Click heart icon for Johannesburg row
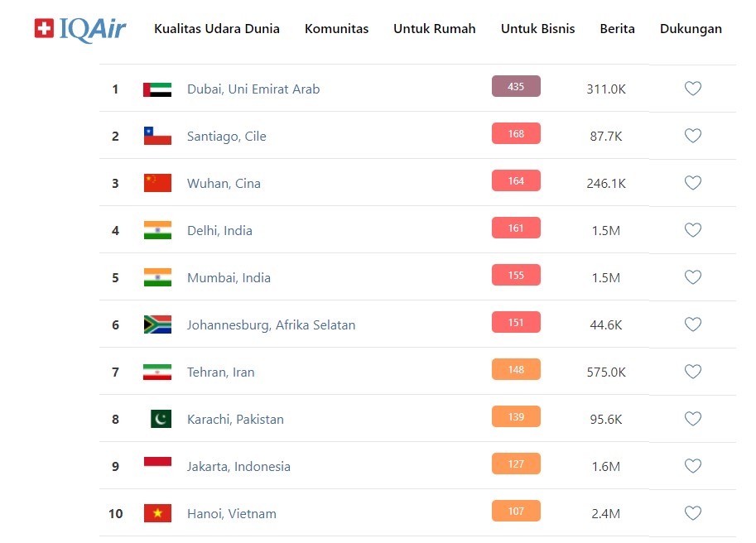 click(x=693, y=324)
